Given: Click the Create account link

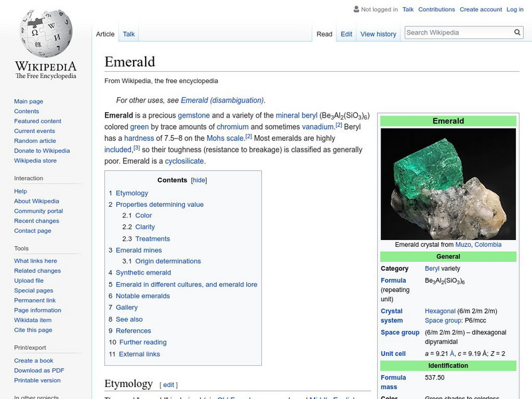Looking at the screenshot, I should coord(480,9).
